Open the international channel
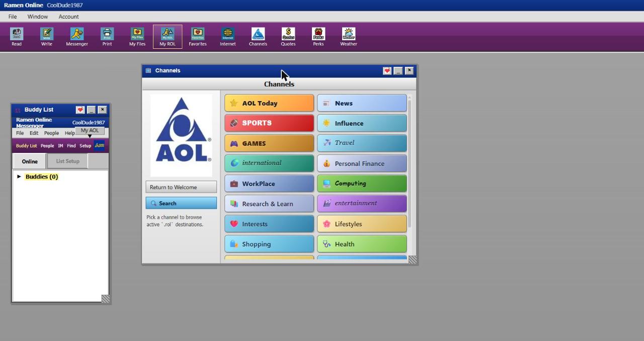This screenshot has width=644, height=341. coord(269,163)
